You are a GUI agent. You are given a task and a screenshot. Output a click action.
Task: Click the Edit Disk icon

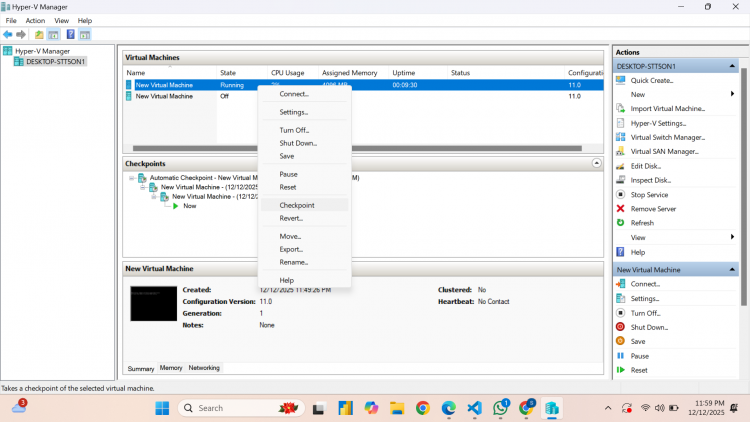[x=620, y=166]
